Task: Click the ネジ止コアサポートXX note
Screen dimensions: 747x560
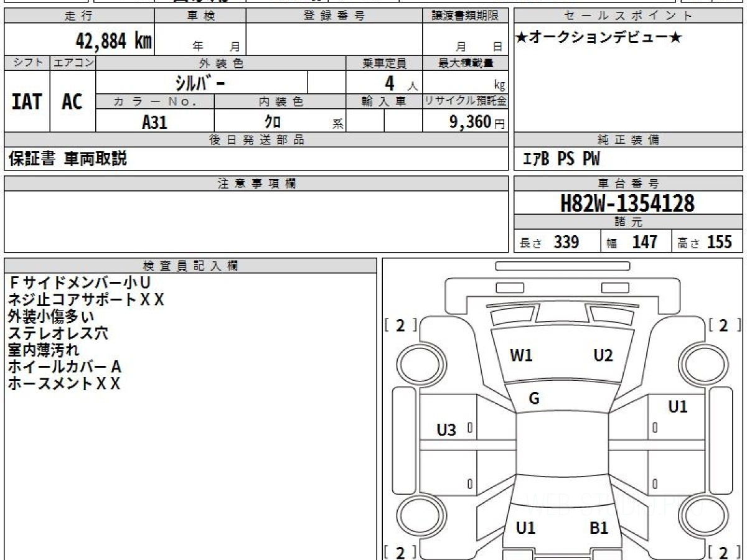Action: (87, 300)
